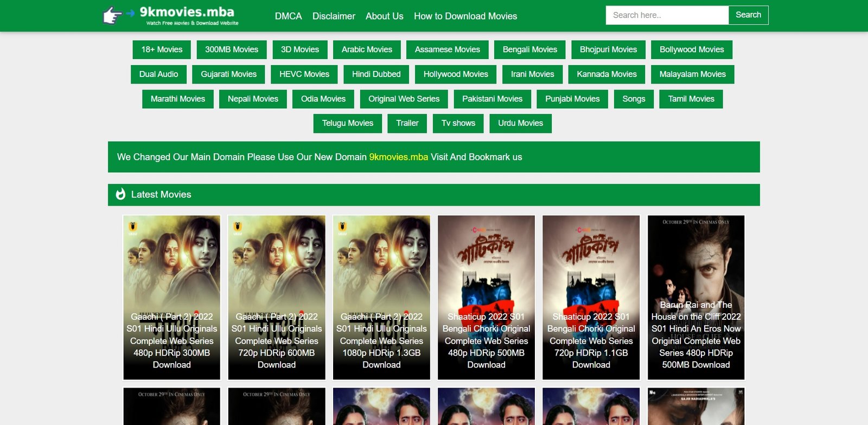Select the Hindi Dubbed category
The height and width of the screenshot is (425, 868).
[376, 74]
